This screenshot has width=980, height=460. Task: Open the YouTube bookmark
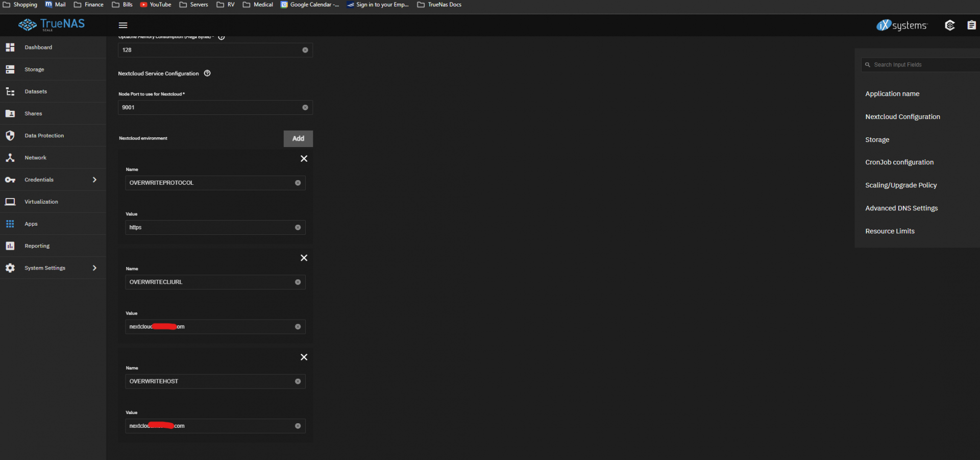tap(156, 5)
